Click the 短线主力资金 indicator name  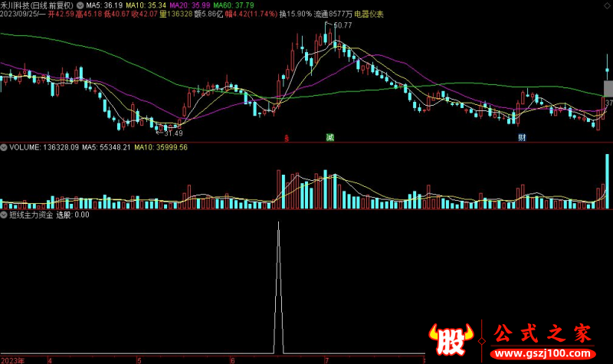coord(31,215)
